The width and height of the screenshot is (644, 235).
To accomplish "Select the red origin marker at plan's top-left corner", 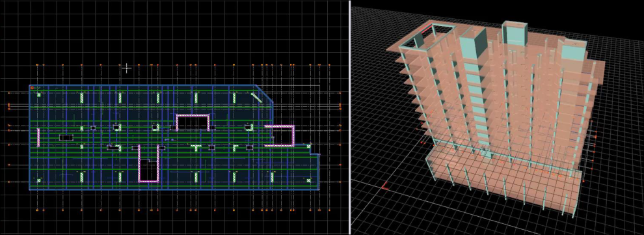I will point(32,87).
